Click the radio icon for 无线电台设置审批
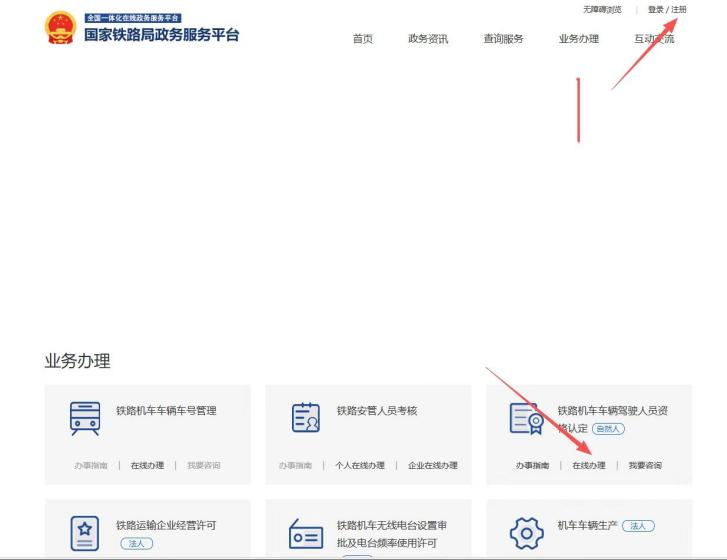Screen dimensions: 727x560 coord(305,534)
